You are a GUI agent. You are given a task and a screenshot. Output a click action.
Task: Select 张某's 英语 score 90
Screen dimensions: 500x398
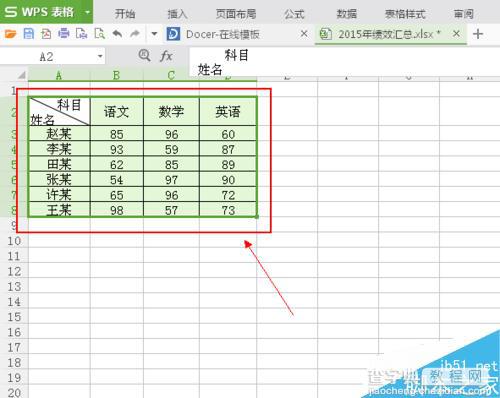coord(228,179)
